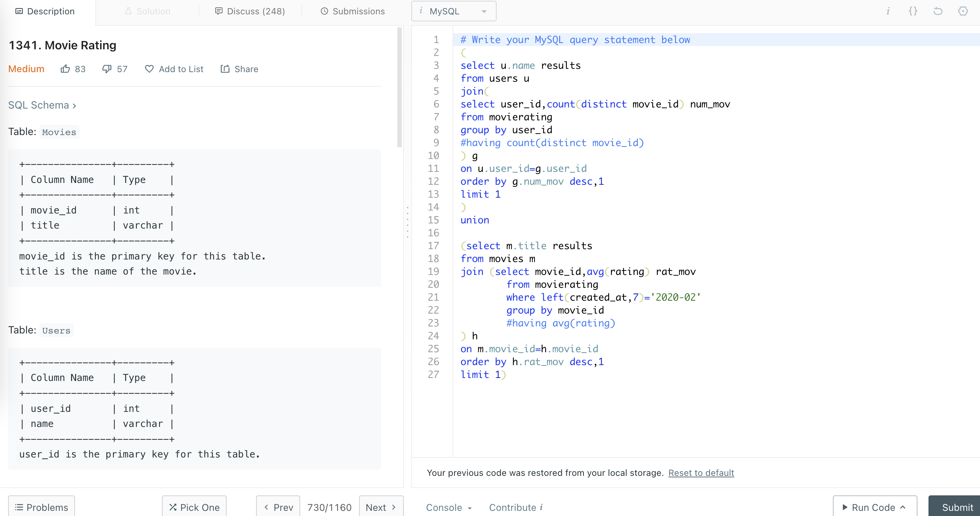Click the reset code arrow icon

938,11
